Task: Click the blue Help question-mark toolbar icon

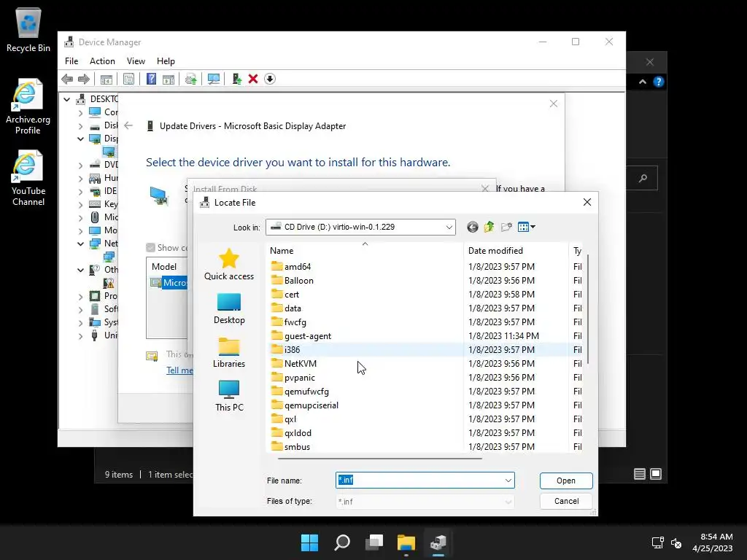Action: pyautogui.click(x=151, y=79)
